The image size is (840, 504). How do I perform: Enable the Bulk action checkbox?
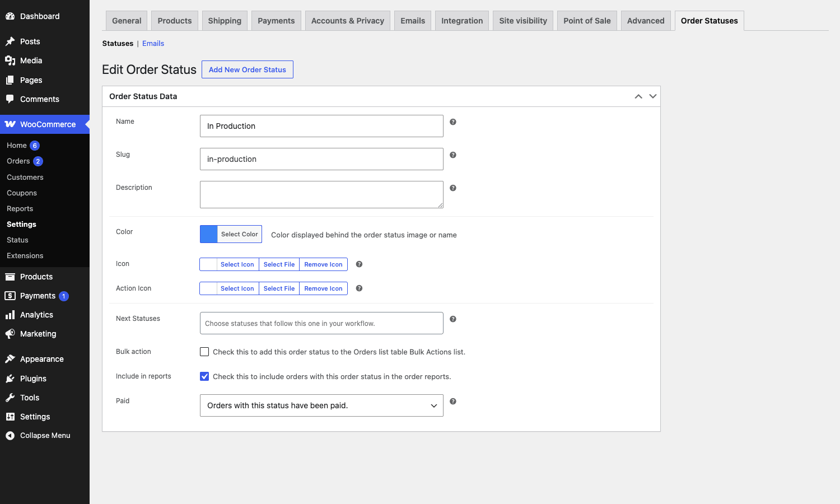204,352
